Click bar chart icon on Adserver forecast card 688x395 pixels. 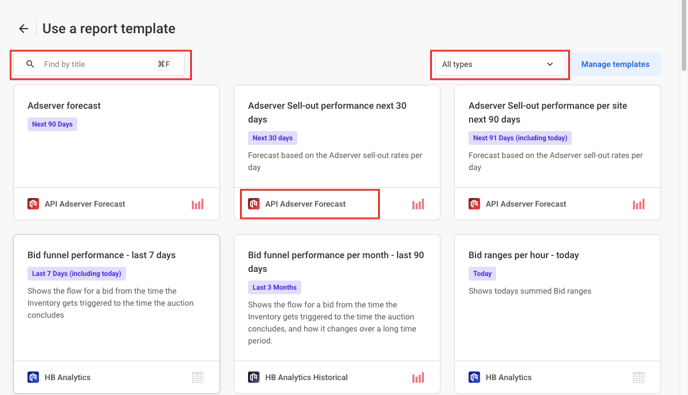click(x=197, y=204)
